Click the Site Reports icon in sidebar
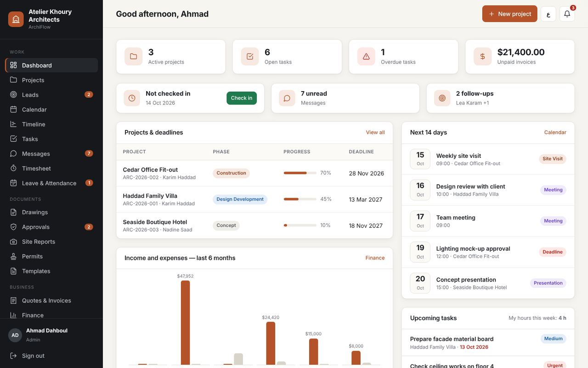The image size is (588, 368). coord(13,241)
